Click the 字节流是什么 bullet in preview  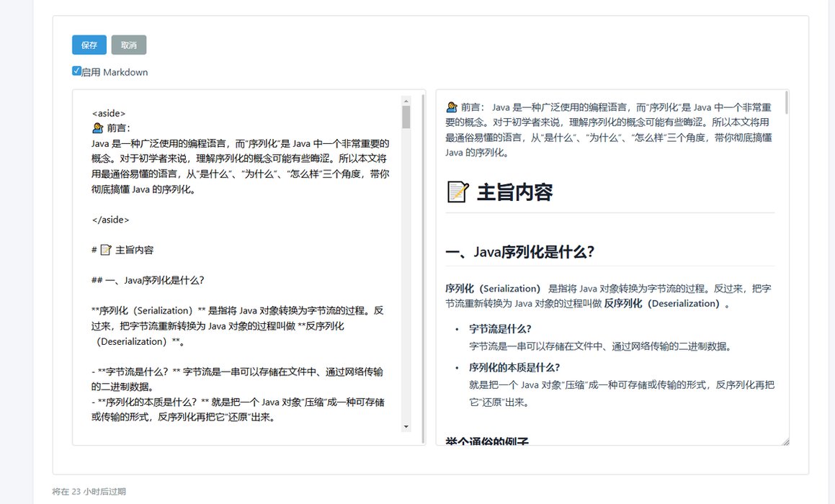point(500,328)
